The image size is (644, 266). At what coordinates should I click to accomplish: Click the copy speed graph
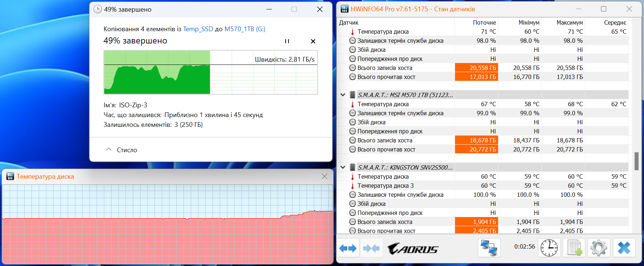coord(211,72)
